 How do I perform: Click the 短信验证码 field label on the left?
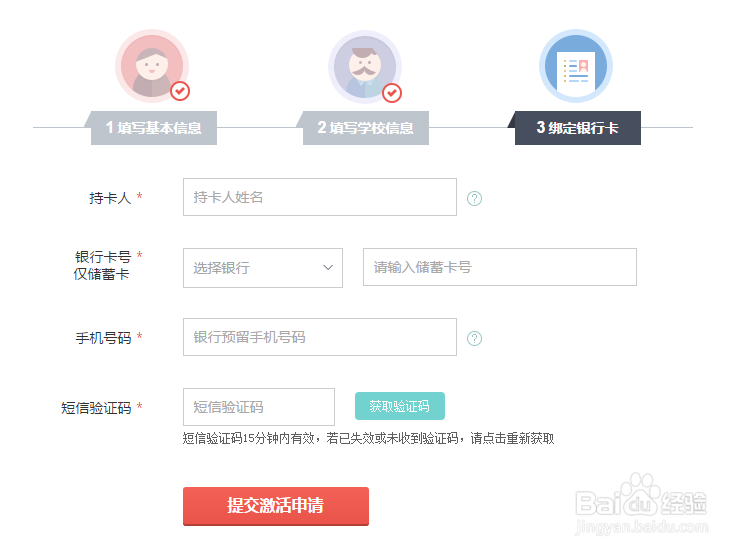(x=96, y=408)
